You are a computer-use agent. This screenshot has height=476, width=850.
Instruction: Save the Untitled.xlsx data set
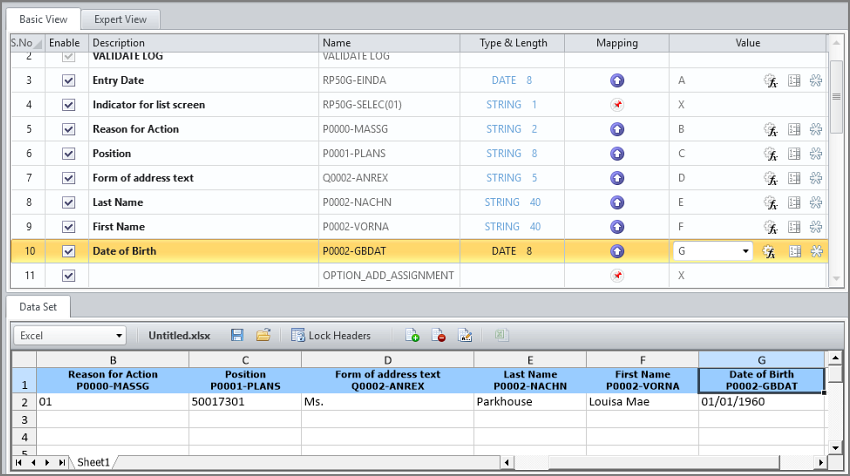click(237, 336)
